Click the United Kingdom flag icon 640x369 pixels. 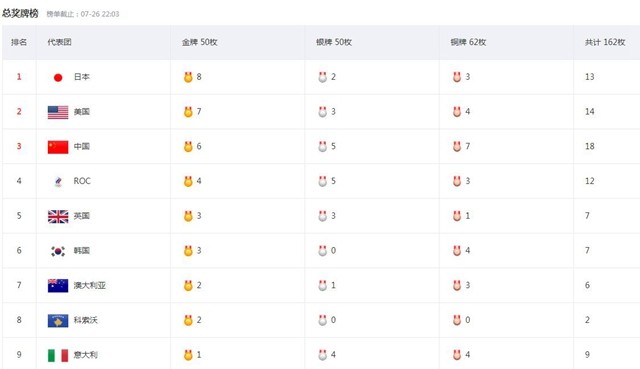click(58, 216)
